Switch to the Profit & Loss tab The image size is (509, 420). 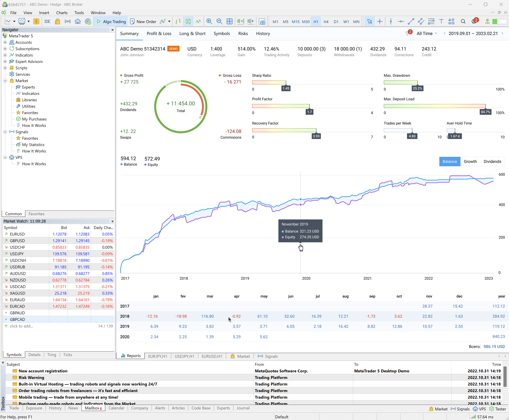point(159,33)
